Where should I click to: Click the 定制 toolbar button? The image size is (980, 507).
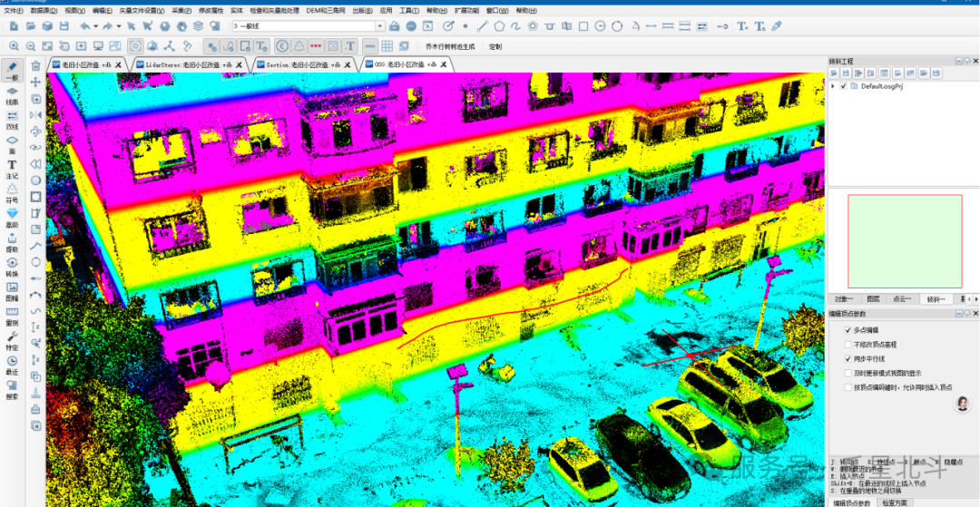pos(495,46)
